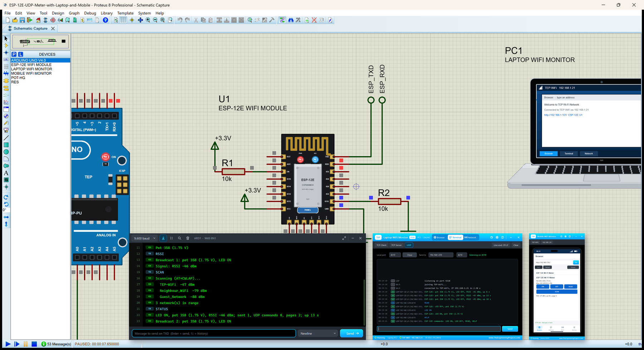Open the Help icon in the toolbar
The width and height of the screenshot is (644, 350).
[106, 20]
